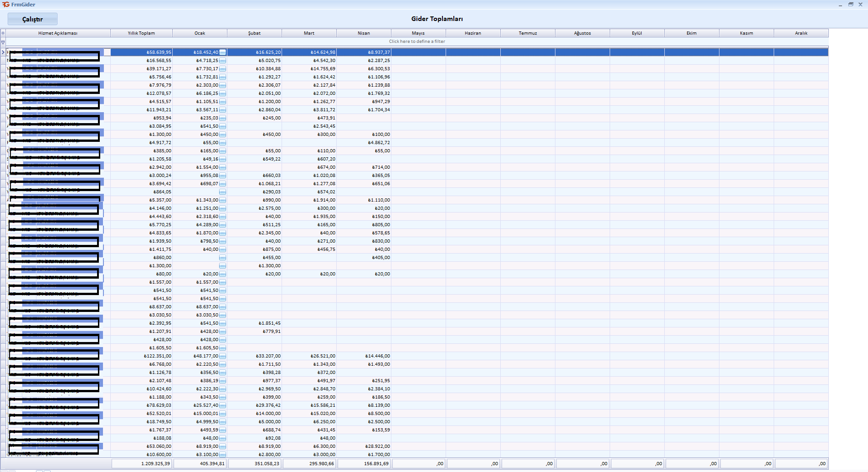
Task: Select Mart cell ₺14.755,69
Action: 309,69
